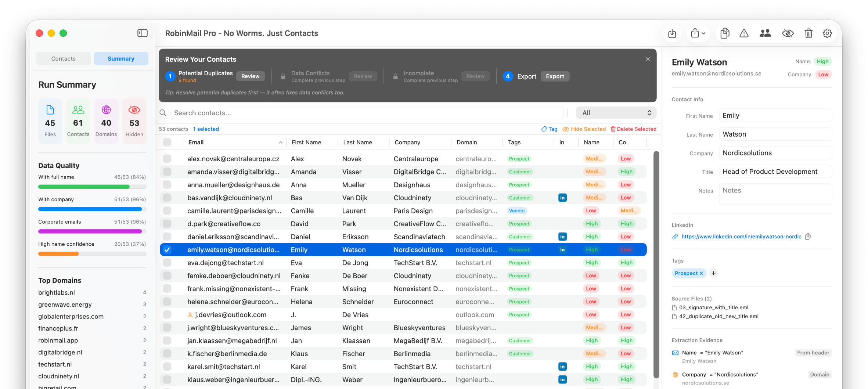The width and height of the screenshot is (868, 389).
Task: Copy the LinkedIn URL with the copy icon
Action: point(808,237)
